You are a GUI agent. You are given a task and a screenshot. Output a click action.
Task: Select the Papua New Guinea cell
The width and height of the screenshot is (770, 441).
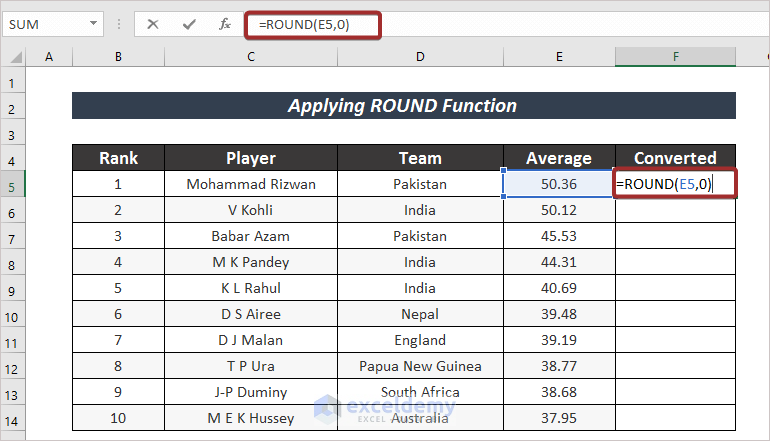(x=421, y=367)
